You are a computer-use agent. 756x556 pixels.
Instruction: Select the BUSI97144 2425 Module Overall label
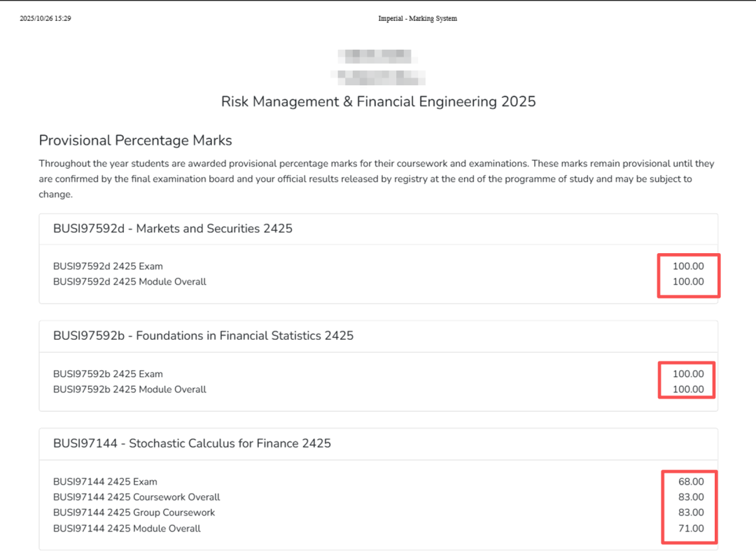[x=127, y=529]
